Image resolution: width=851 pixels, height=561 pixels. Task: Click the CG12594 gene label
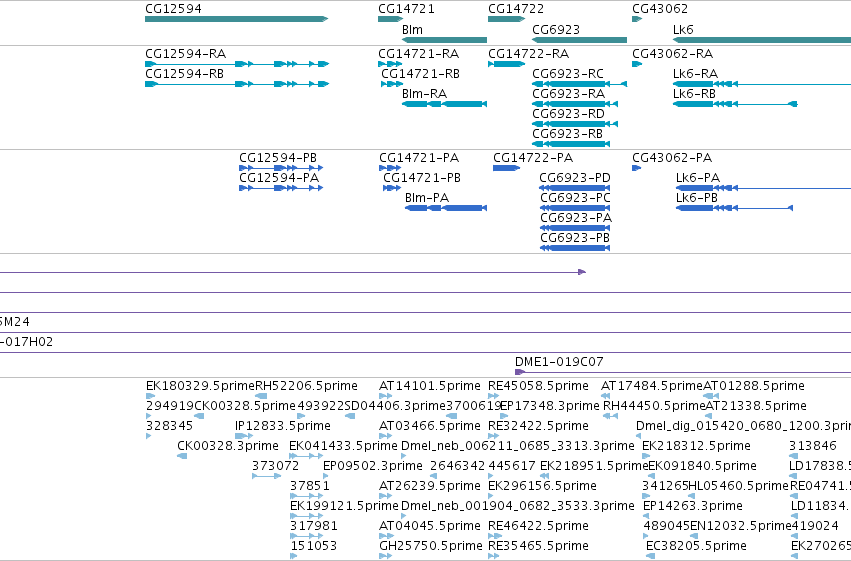(173, 9)
